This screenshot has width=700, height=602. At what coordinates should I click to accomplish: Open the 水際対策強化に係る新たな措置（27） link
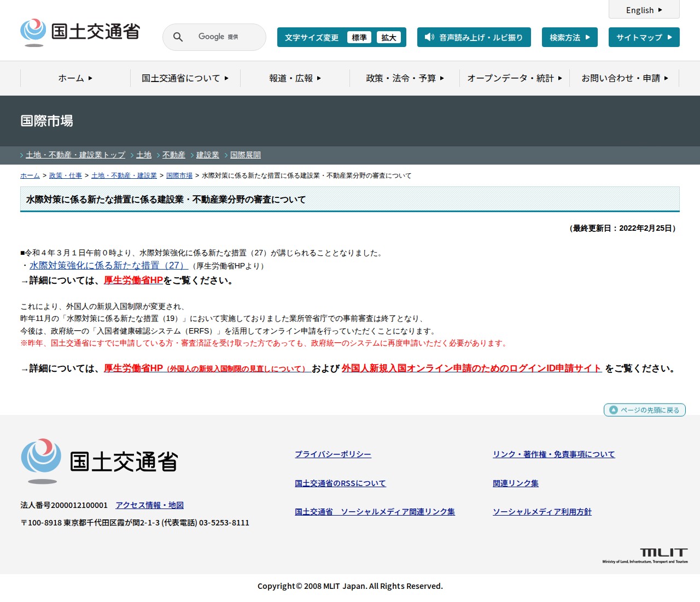(109, 265)
